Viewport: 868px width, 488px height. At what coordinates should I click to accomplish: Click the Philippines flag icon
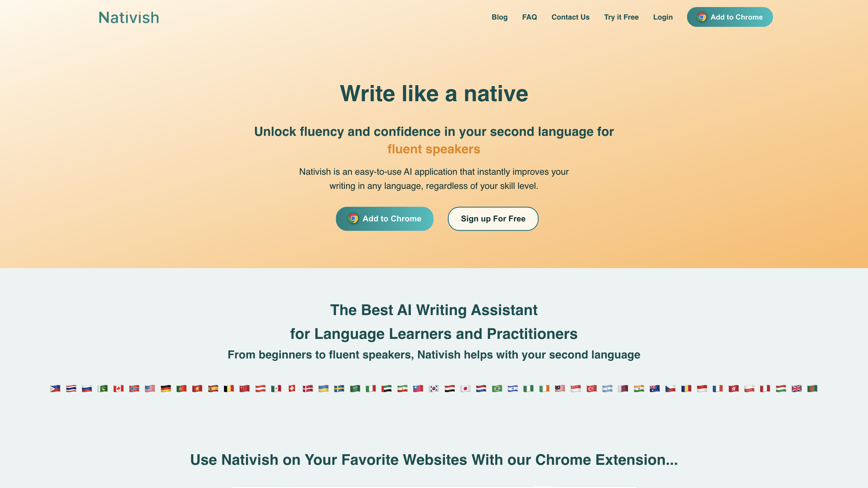click(x=55, y=388)
